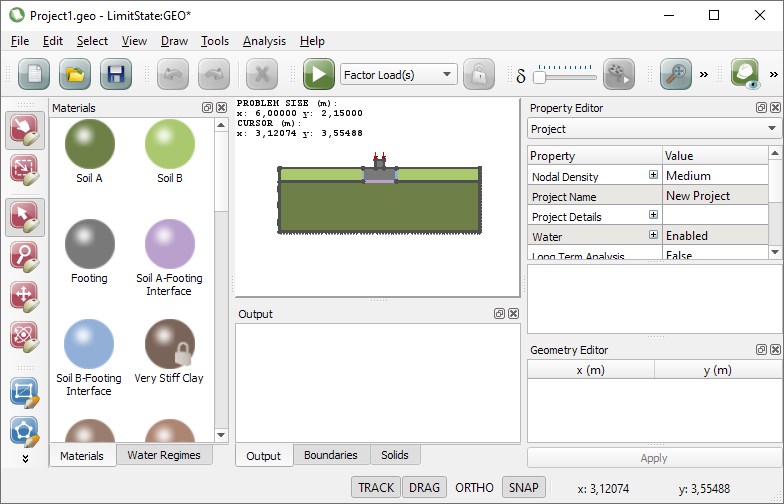
Task: Click the ORTHO label in the status bar
Action: click(475, 488)
